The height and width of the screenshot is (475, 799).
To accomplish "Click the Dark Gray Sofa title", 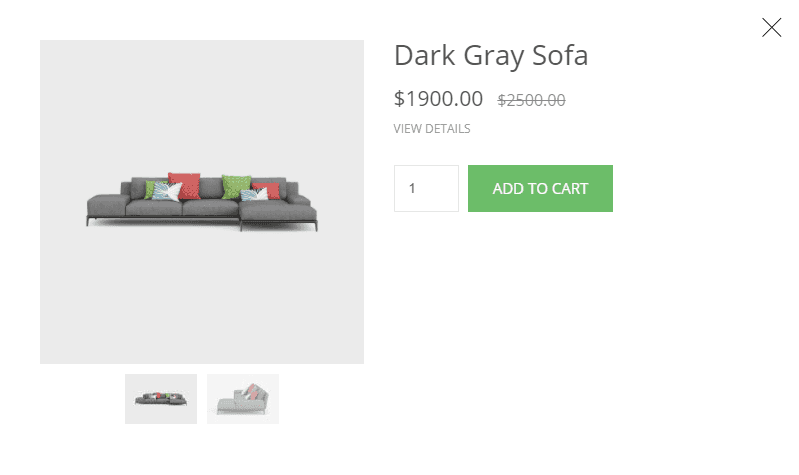I will pyautogui.click(x=491, y=56).
